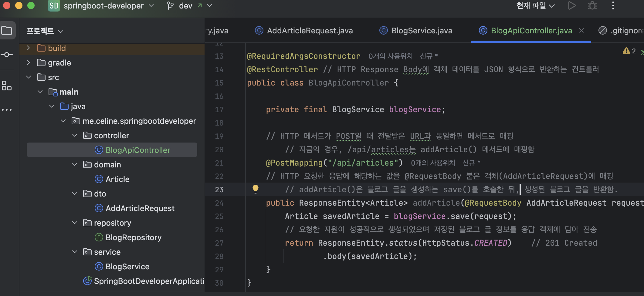
Task: Switch to the .gitignore tab
Action: click(621, 30)
